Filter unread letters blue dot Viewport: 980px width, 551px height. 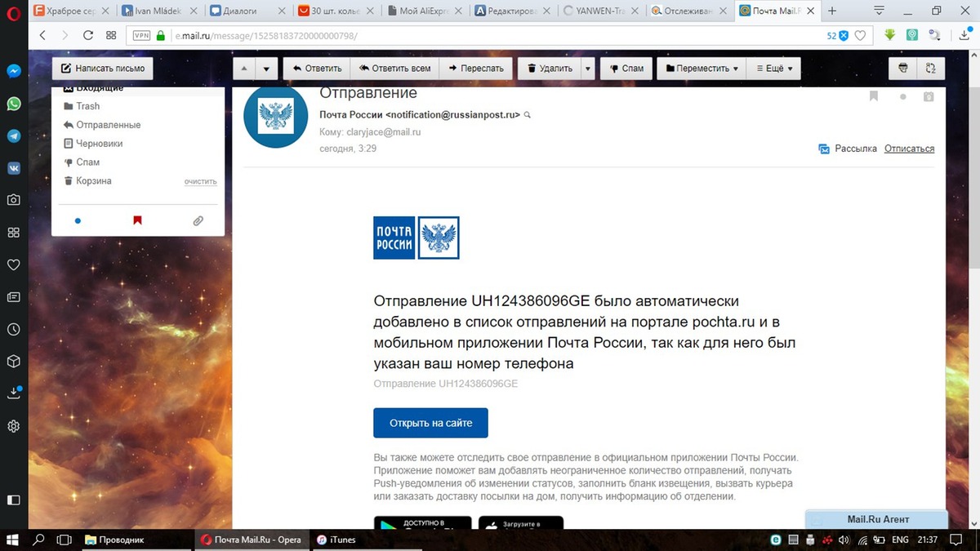click(x=78, y=220)
